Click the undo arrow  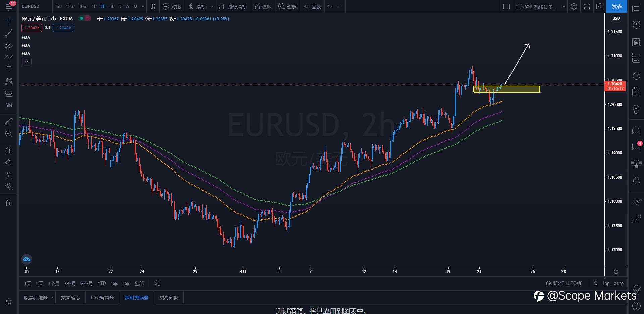click(330, 6)
